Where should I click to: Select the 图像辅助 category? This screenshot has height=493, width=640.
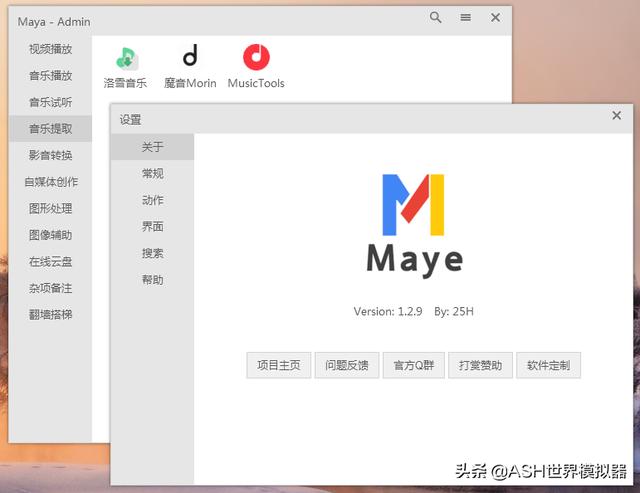point(50,235)
